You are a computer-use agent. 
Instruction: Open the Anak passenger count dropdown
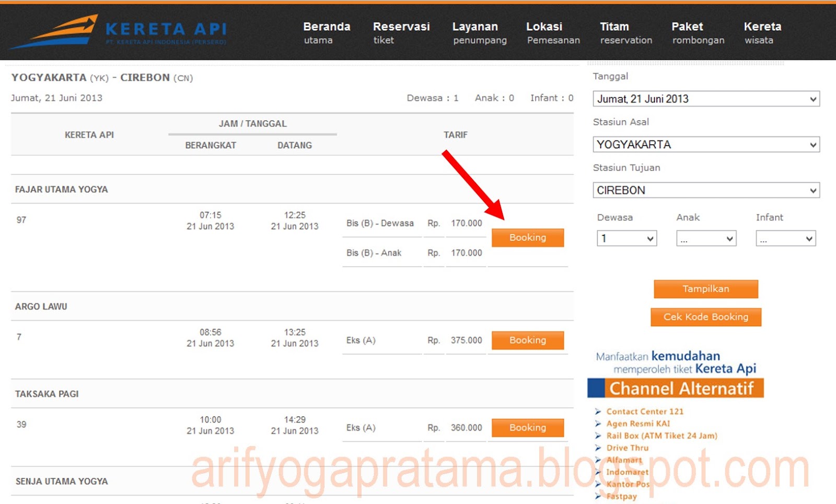706,239
